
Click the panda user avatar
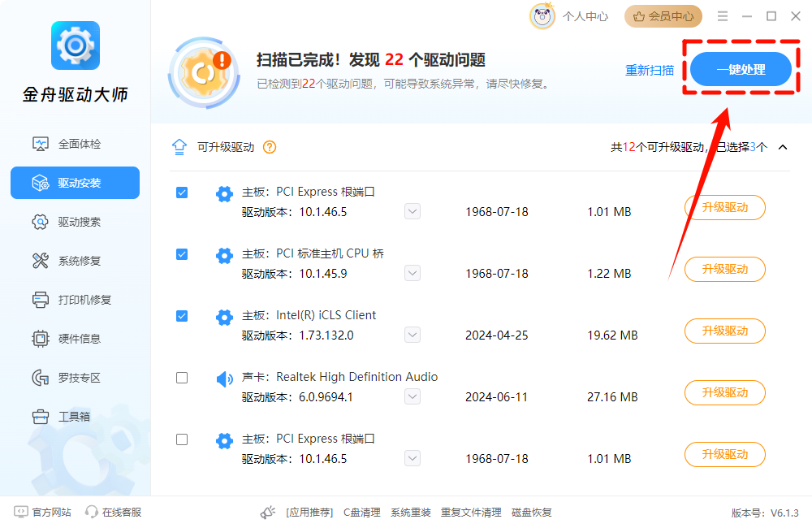pos(542,16)
